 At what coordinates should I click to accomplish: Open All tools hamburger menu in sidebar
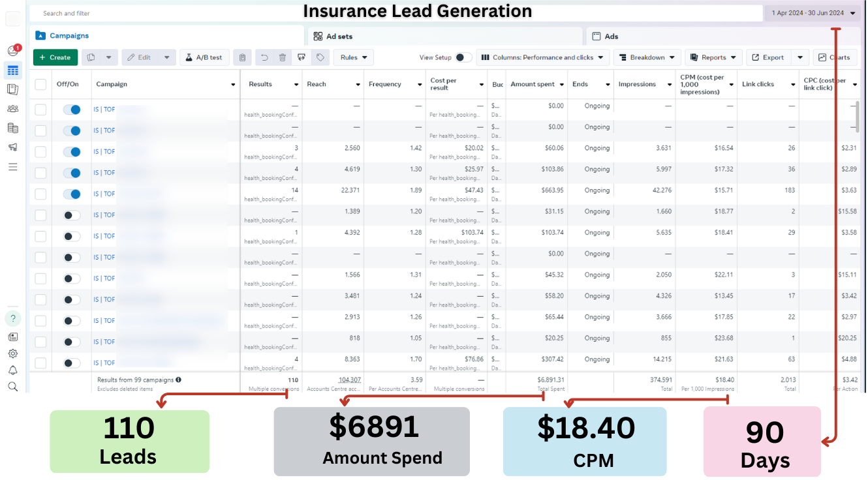coord(12,167)
